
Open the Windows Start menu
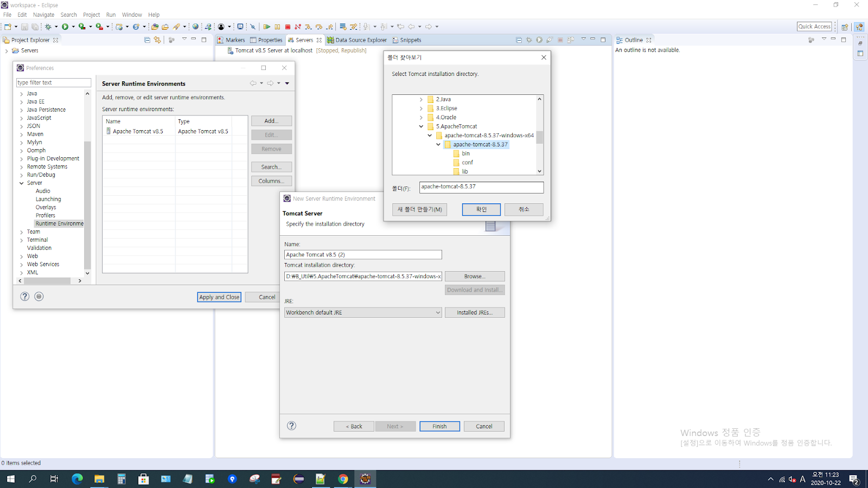point(10,479)
